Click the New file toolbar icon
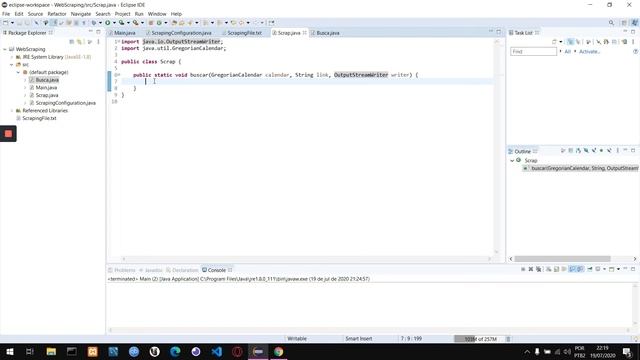 click(x=6, y=23)
